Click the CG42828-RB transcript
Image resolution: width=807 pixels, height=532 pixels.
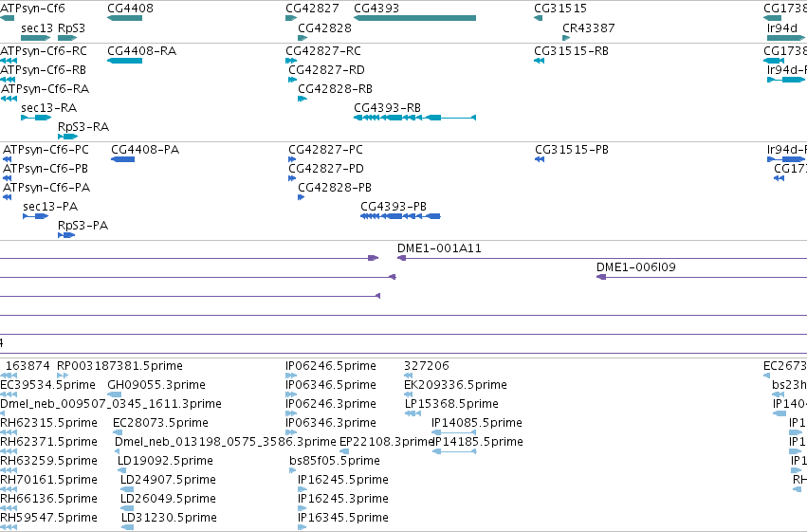(x=303, y=99)
